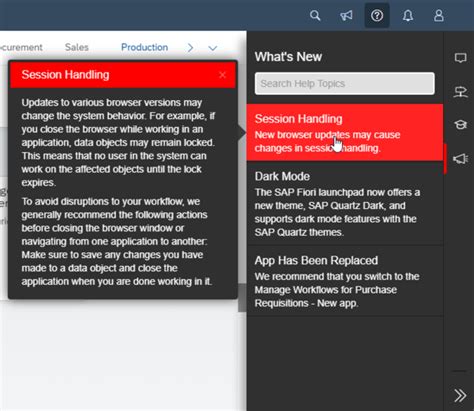Click the megaphone icon in top header
This screenshot has height=411, width=474.
click(x=346, y=16)
